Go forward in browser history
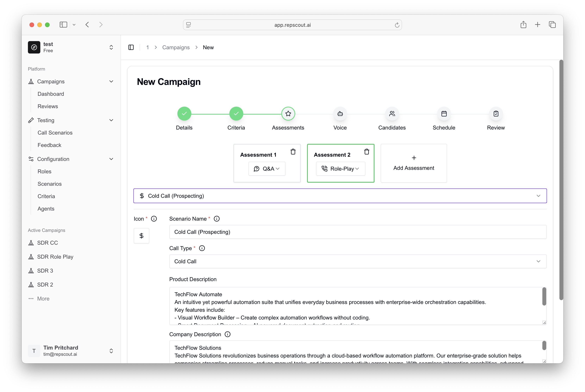This screenshot has height=392, width=585. click(x=101, y=24)
